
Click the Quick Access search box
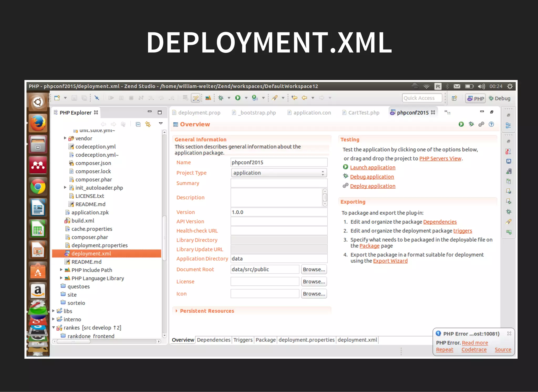pos(422,98)
